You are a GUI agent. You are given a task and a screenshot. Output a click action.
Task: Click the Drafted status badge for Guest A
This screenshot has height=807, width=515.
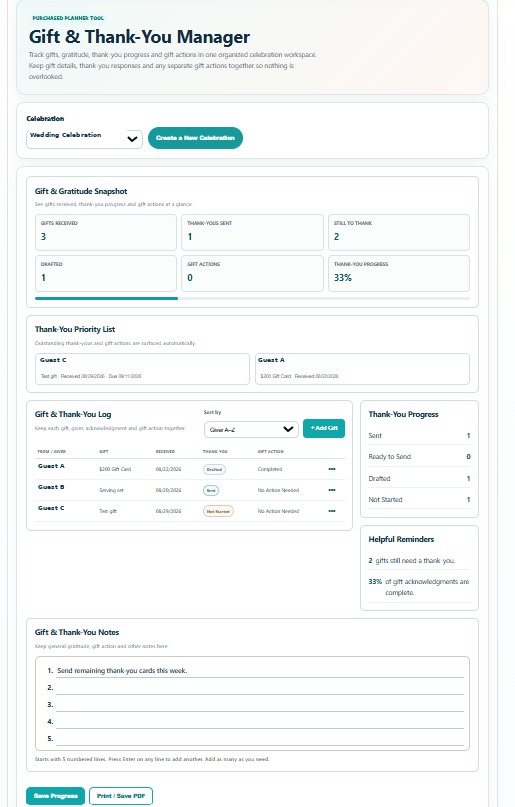click(x=214, y=469)
